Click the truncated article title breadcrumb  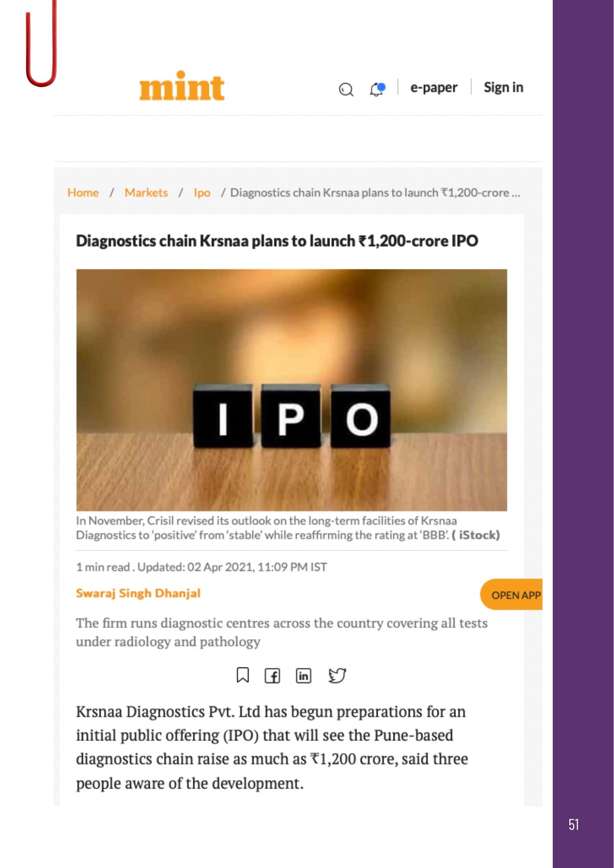(375, 192)
